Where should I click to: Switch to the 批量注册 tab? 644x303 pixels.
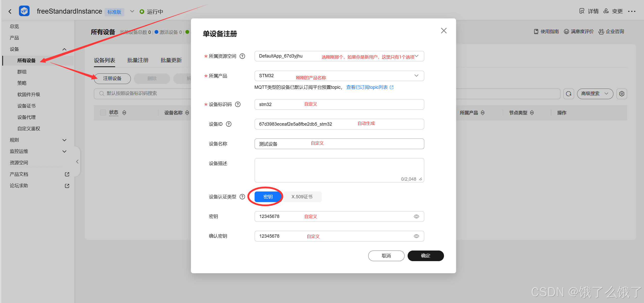[x=138, y=60]
